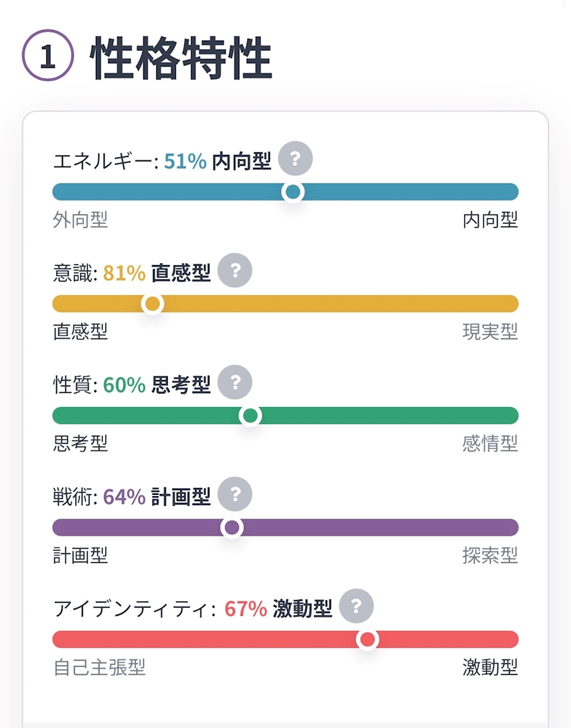Click the 81% 直感型 result text
Image resolution: width=571 pixels, height=728 pixels.
[157, 273]
